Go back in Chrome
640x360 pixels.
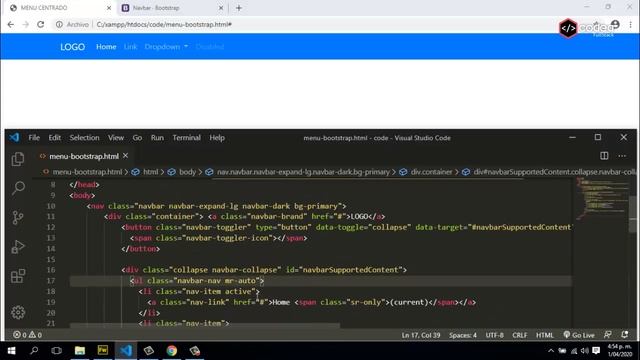[11, 24]
